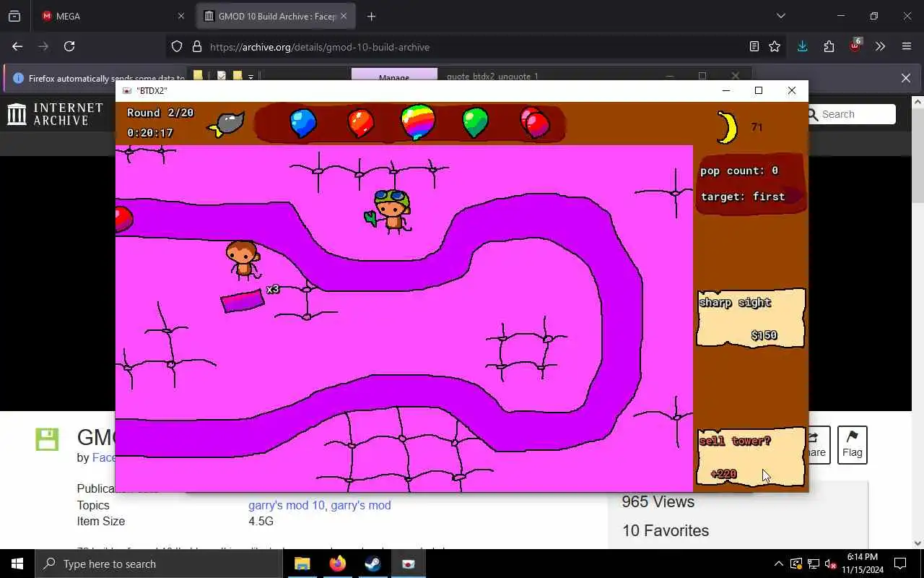
Task: Click the Type here to search box in the taskbar
Action: pyautogui.click(x=158, y=564)
